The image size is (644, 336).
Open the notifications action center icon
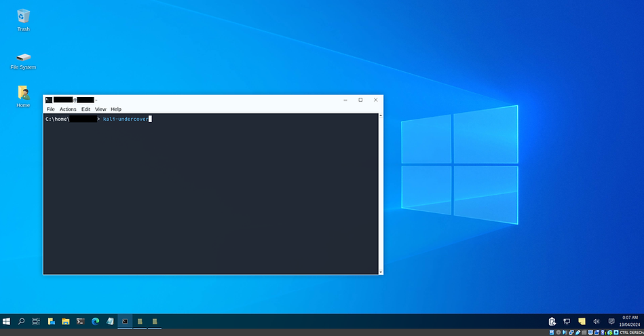coord(611,321)
